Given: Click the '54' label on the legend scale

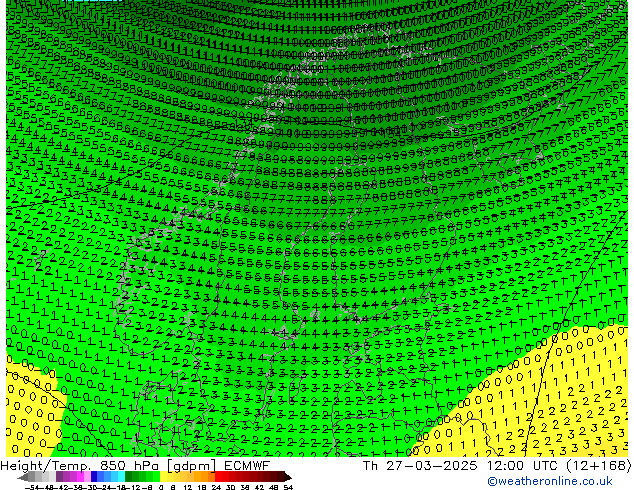Looking at the screenshot, I should 288,487.
